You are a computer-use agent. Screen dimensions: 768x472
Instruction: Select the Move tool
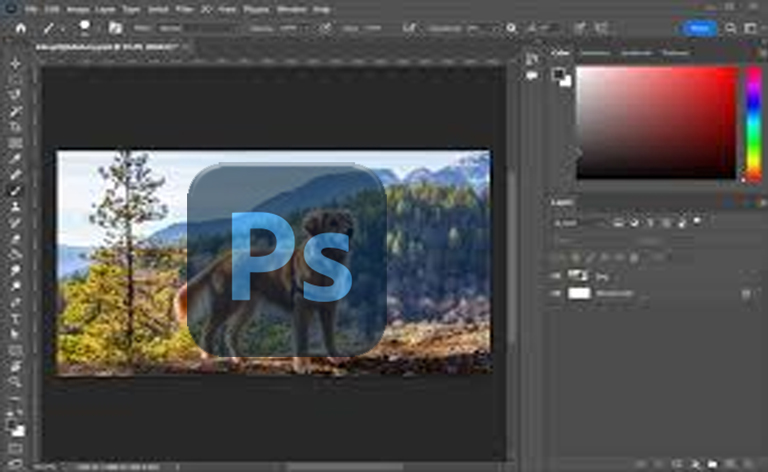click(16, 63)
